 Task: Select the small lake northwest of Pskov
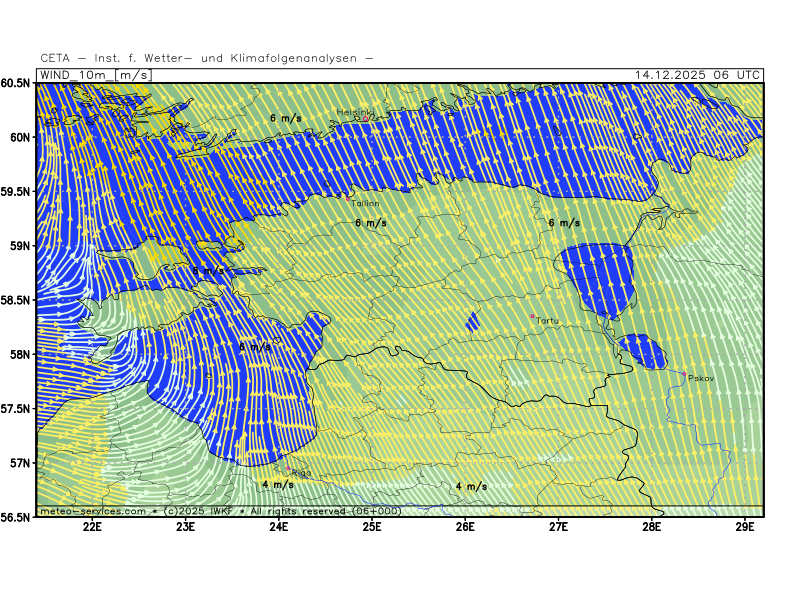(643, 350)
